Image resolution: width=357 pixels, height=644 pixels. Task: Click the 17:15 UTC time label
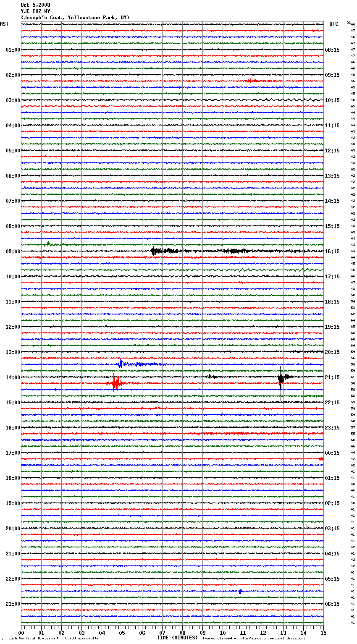332,277
